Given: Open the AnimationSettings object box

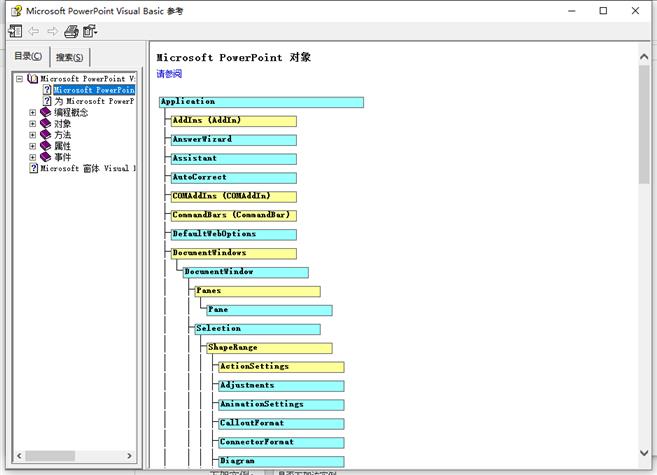Looking at the screenshot, I should 281,405.
